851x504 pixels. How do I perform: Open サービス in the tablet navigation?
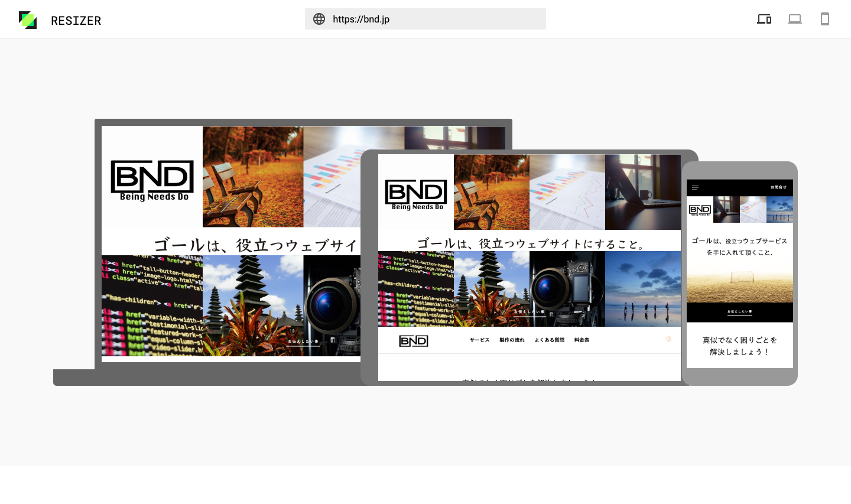pos(479,340)
